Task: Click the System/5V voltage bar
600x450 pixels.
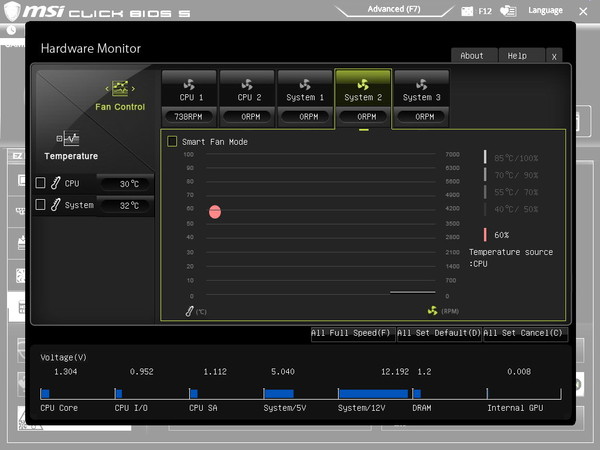Action: tap(279, 393)
